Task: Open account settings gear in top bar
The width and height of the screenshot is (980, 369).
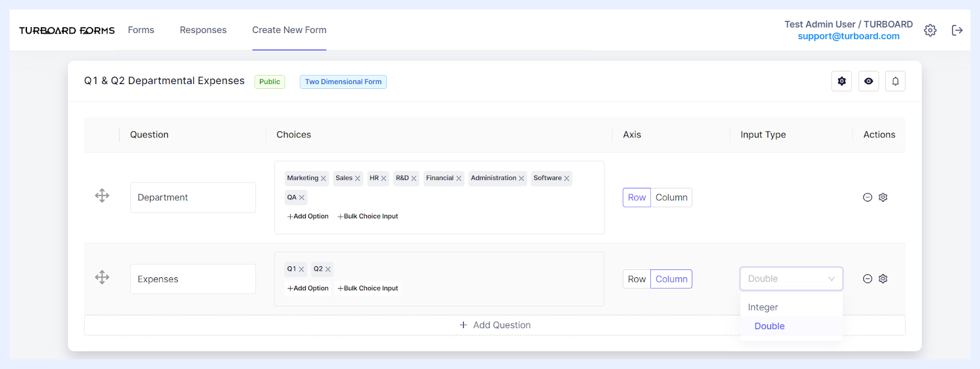Action: [x=930, y=31]
